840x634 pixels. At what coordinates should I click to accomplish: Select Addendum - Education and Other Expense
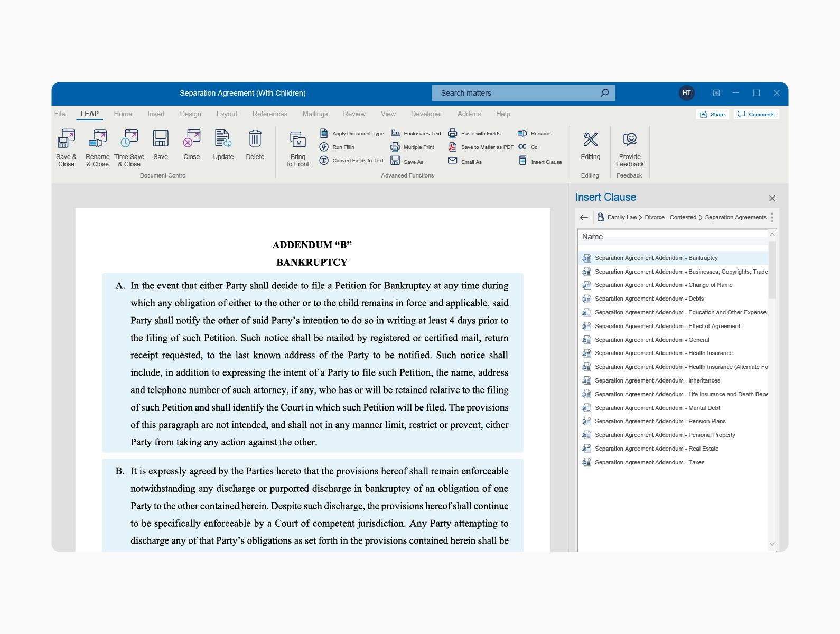[673, 312]
